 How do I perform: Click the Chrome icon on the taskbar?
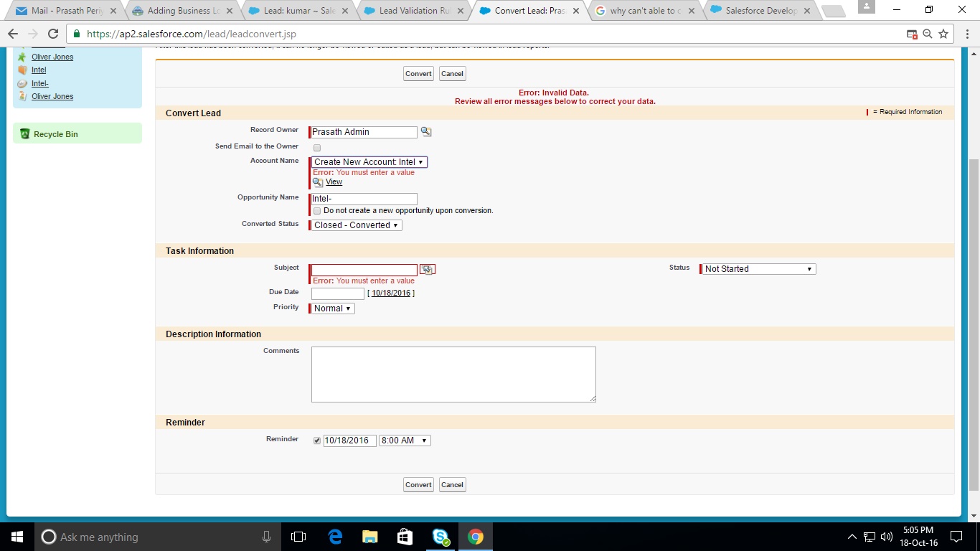(x=476, y=537)
